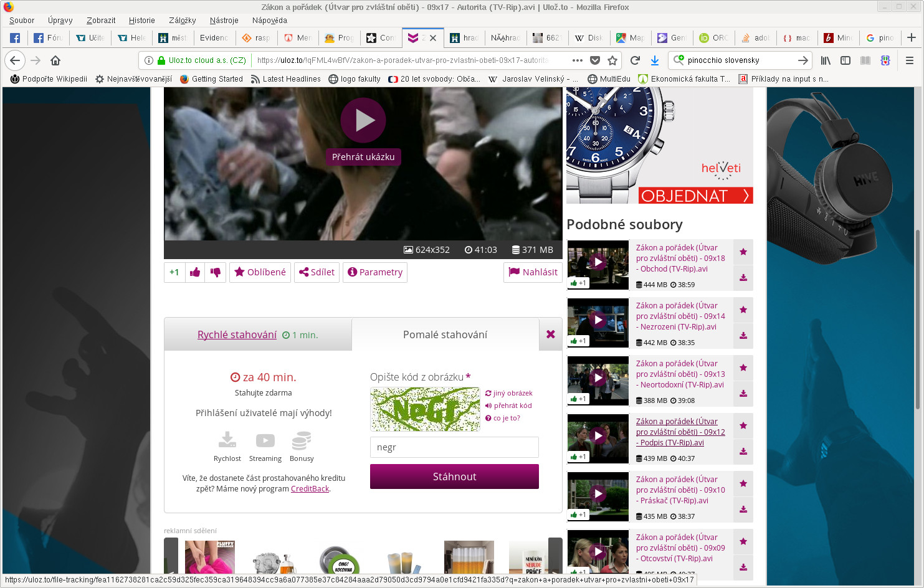Viewport: 924px width, 588px height.
Task: Show file Parametry details
Action: tap(375, 272)
